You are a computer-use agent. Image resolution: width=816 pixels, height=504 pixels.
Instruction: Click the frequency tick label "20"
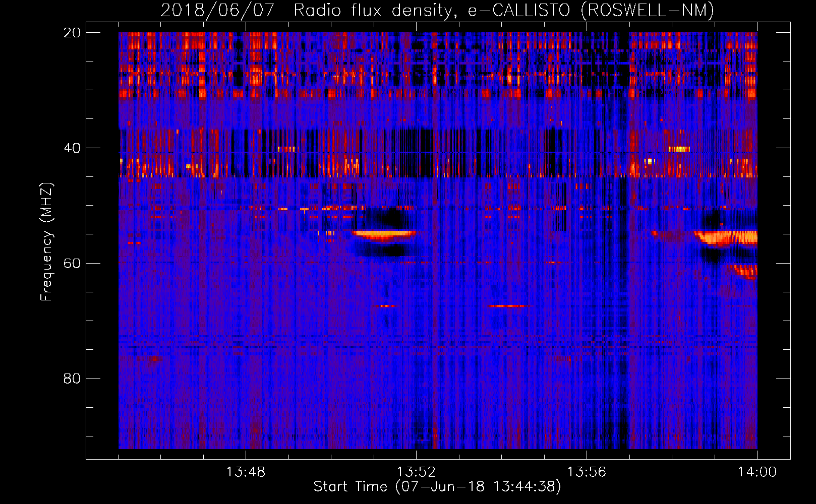point(72,33)
